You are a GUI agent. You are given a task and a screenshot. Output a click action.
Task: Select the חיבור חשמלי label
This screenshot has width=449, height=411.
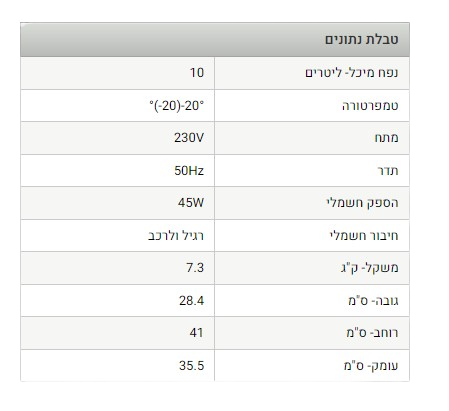click(364, 236)
